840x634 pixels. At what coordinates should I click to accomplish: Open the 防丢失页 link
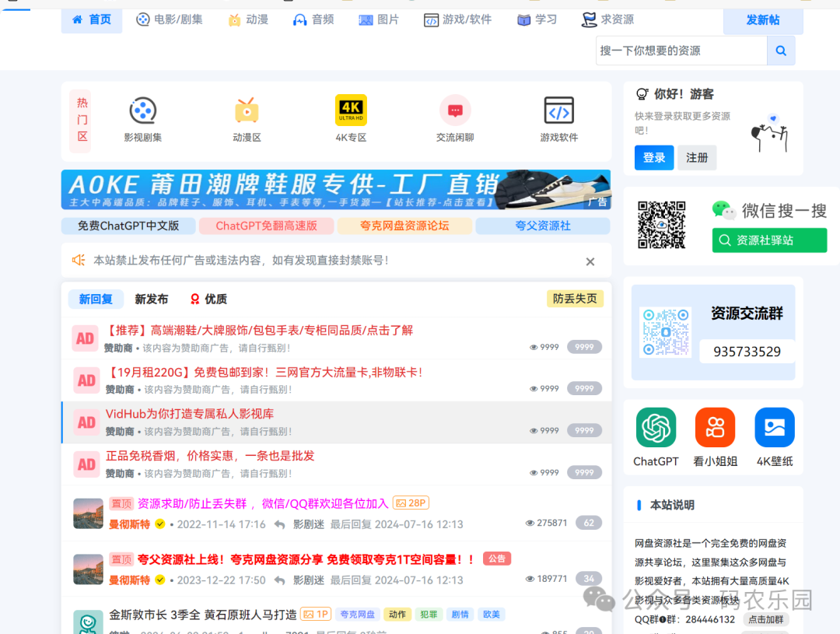click(575, 299)
